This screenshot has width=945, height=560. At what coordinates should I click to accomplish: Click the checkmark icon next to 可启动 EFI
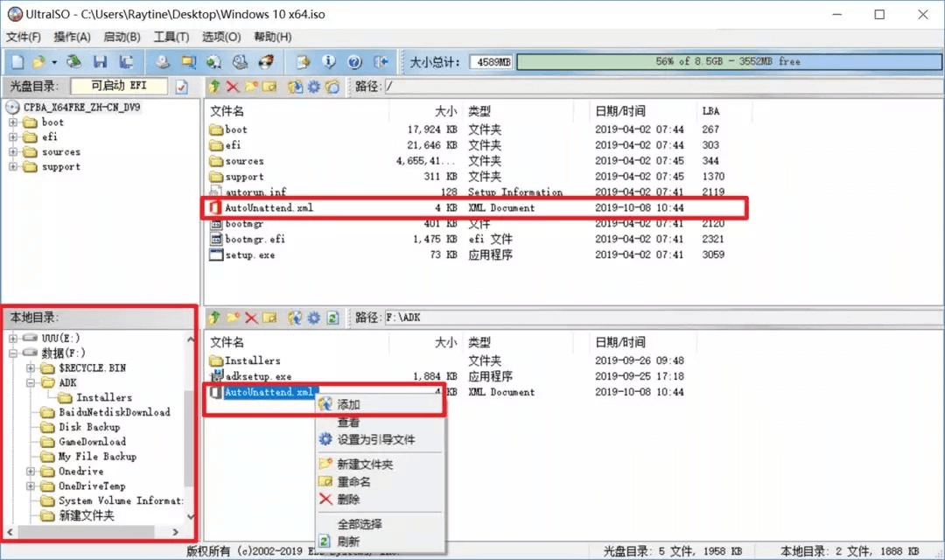(x=182, y=86)
